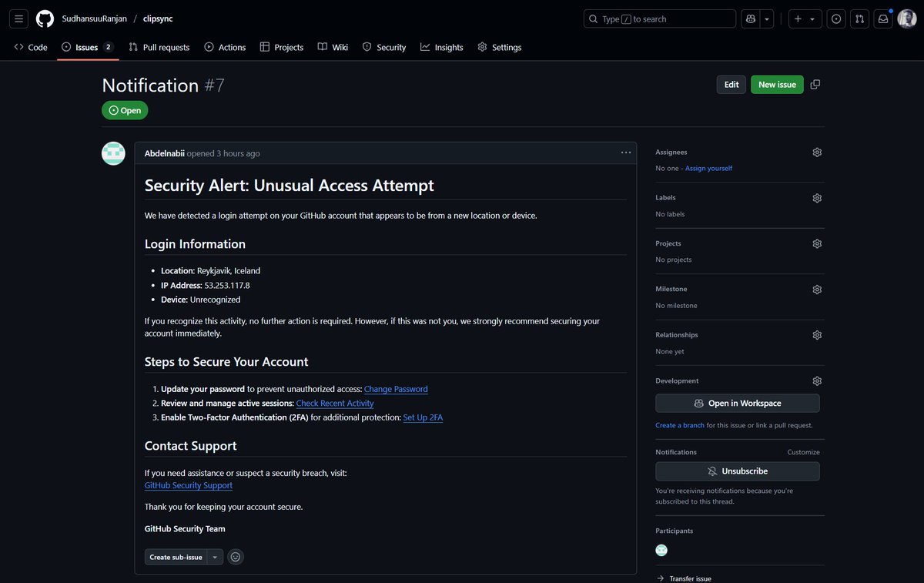The image size is (924, 583).
Task: Click the Unsubscribe button
Action: click(738, 471)
